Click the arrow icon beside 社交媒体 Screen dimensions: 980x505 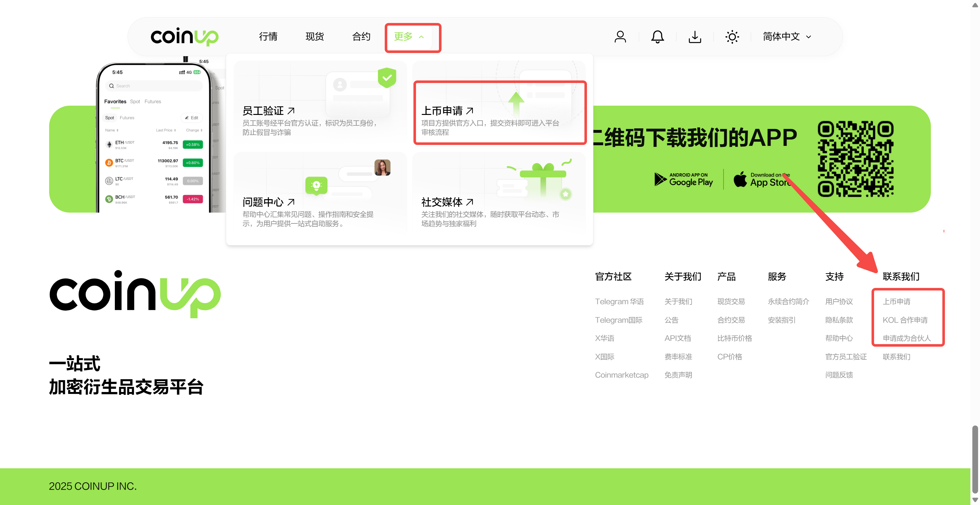(470, 202)
